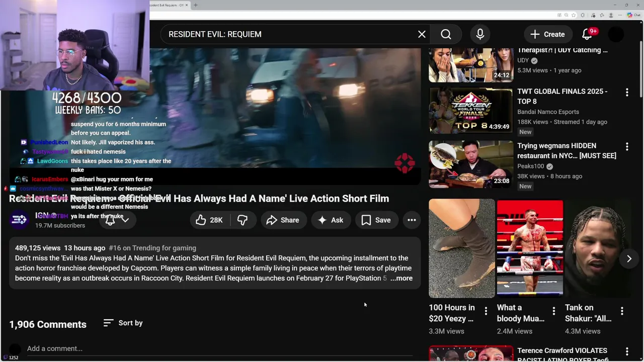644x362 pixels.
Task: Open the TEKKEN World Tour Finals thumbnail
Action: 471,111
